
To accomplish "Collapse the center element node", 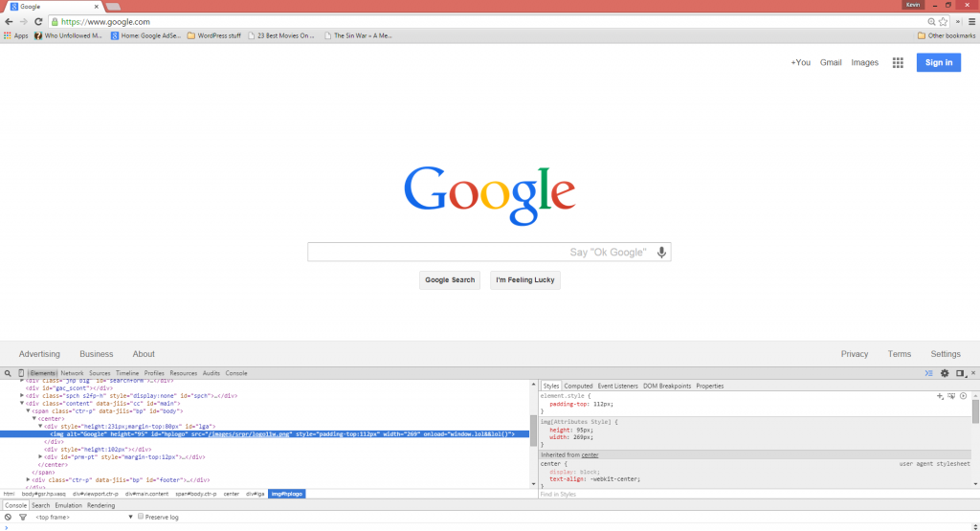I will point(34,418).
